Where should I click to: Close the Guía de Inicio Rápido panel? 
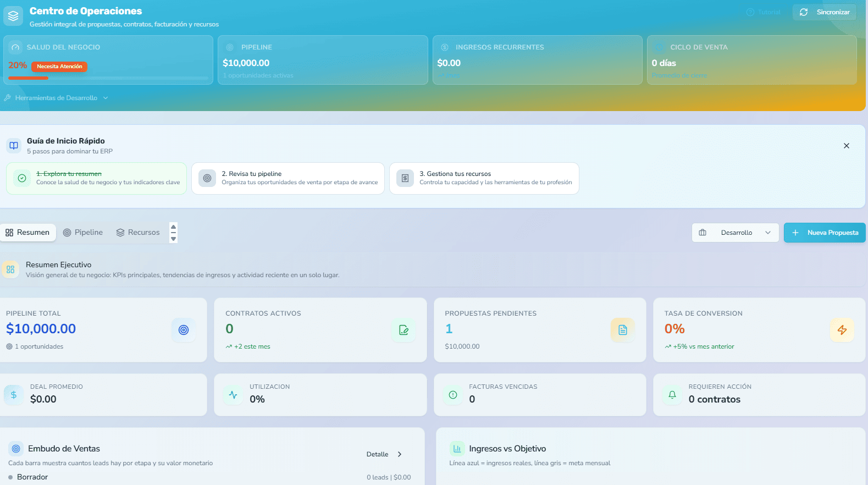(847, 146)
